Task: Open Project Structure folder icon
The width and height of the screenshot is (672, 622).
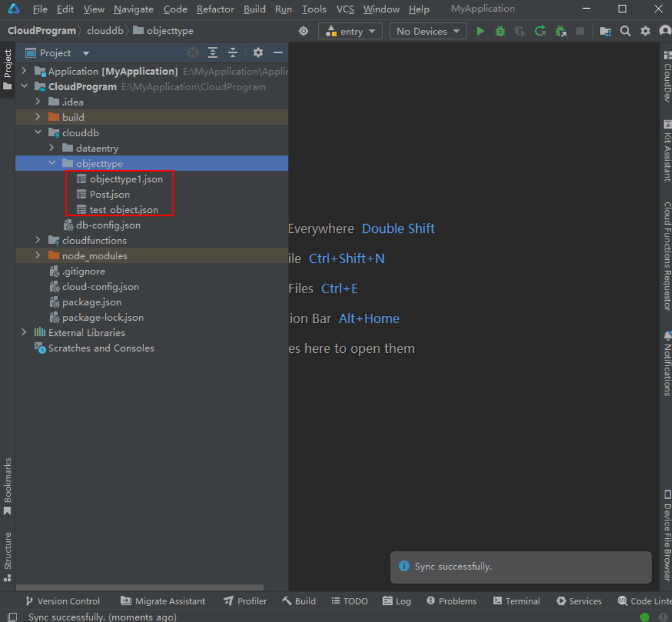Action: 605,31
